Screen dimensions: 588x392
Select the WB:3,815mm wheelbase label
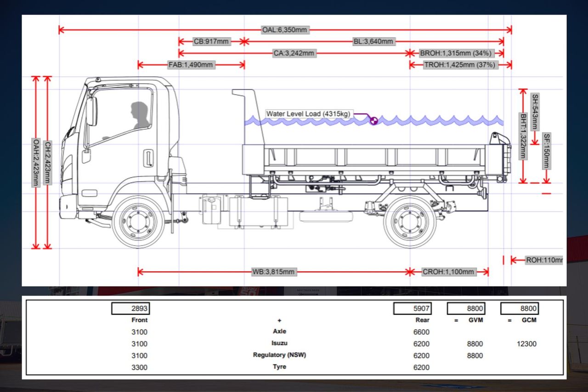pyautogui.click(x=273, y=272)
